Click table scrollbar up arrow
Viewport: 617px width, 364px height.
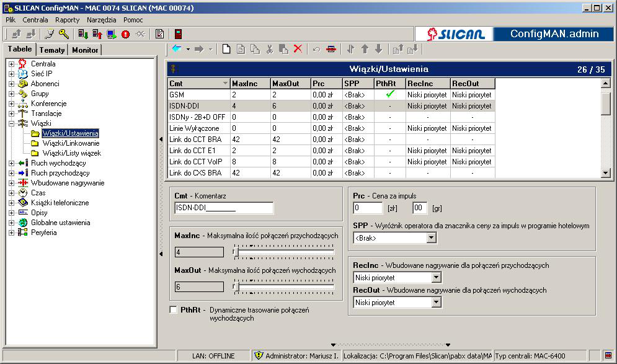(x=606, y=83)
